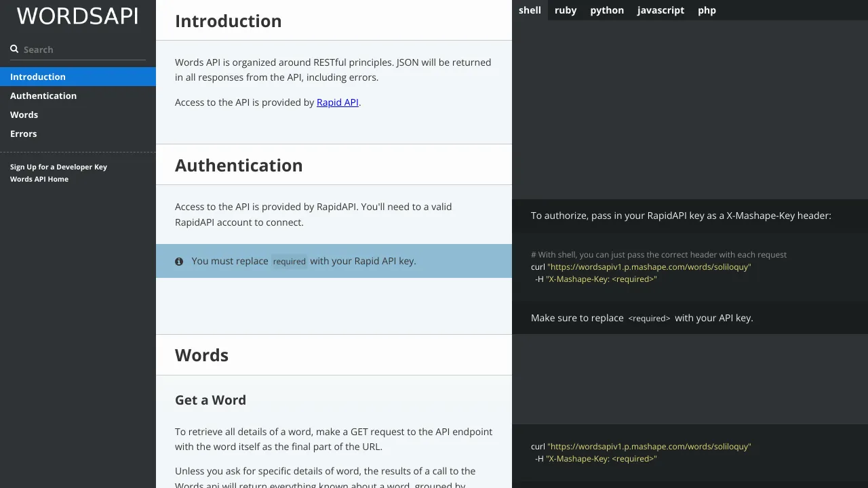Viewport: 868px width, 488px height.
Task: Jump to Errors section in the sidebar
Action: (78, 134)
